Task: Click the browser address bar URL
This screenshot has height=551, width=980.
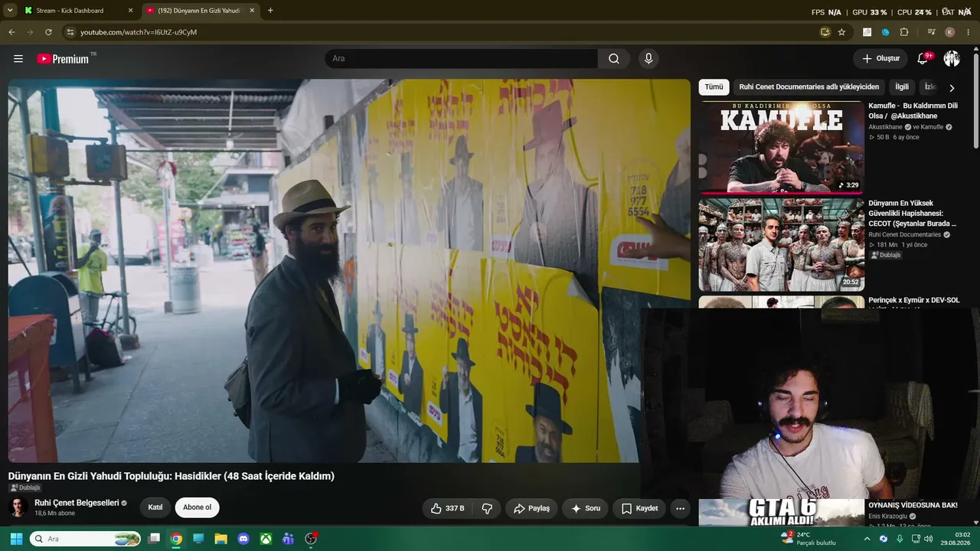Action: point(139,32)
